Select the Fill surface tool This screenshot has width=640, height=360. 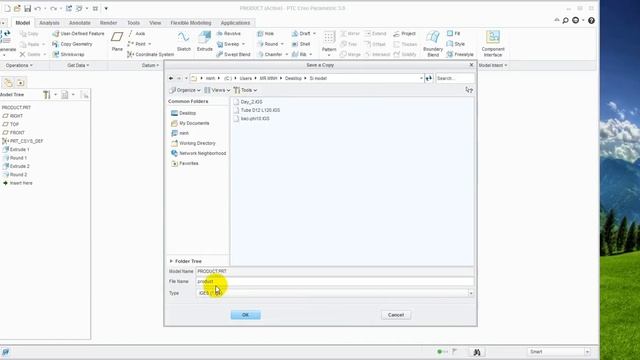coord(453,33)
